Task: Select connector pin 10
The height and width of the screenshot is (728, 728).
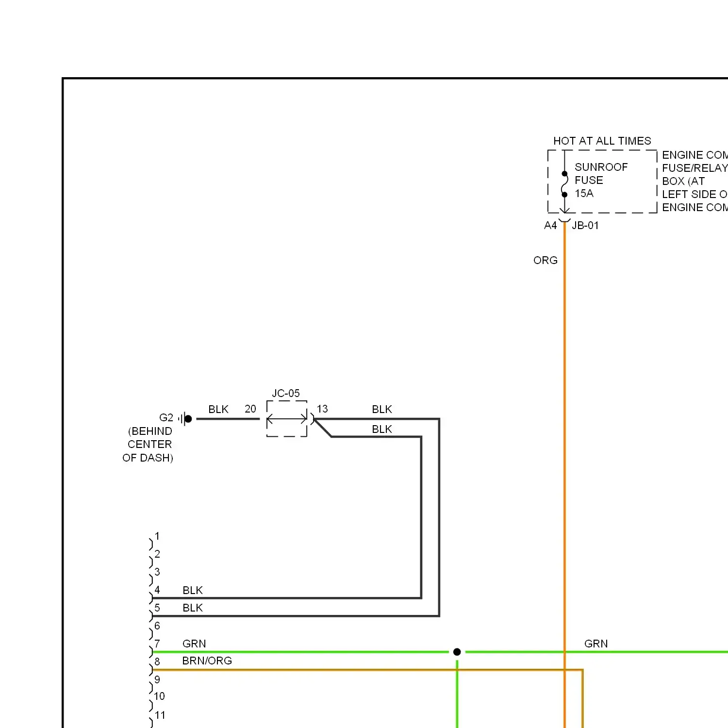Action: pyautogui.click(x=160, y=696)
